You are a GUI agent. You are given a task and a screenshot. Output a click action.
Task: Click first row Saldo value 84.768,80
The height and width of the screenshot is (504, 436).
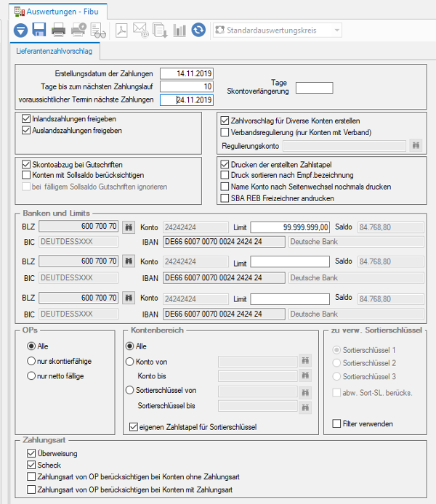(x=391, y=227)
